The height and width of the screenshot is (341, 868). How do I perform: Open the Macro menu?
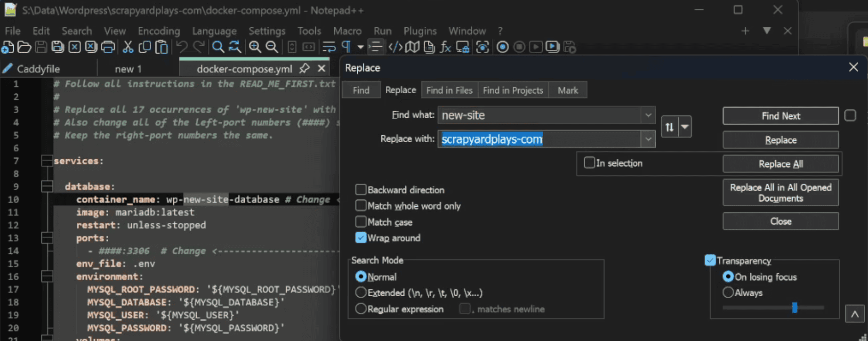347,31
